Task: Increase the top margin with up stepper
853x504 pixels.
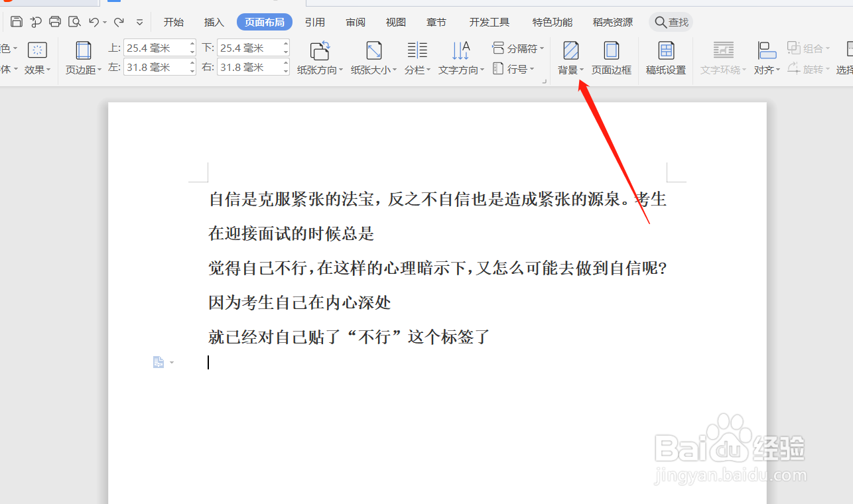Action: point(192,44)
